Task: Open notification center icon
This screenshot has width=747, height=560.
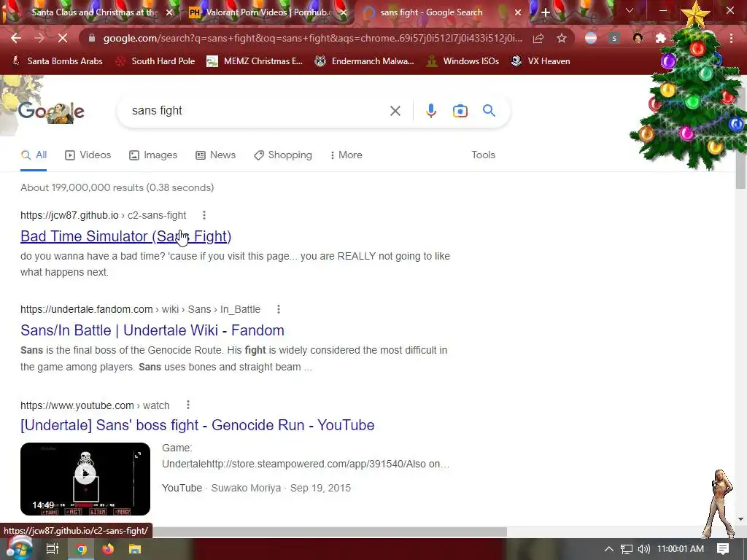Action: (723, 549)
